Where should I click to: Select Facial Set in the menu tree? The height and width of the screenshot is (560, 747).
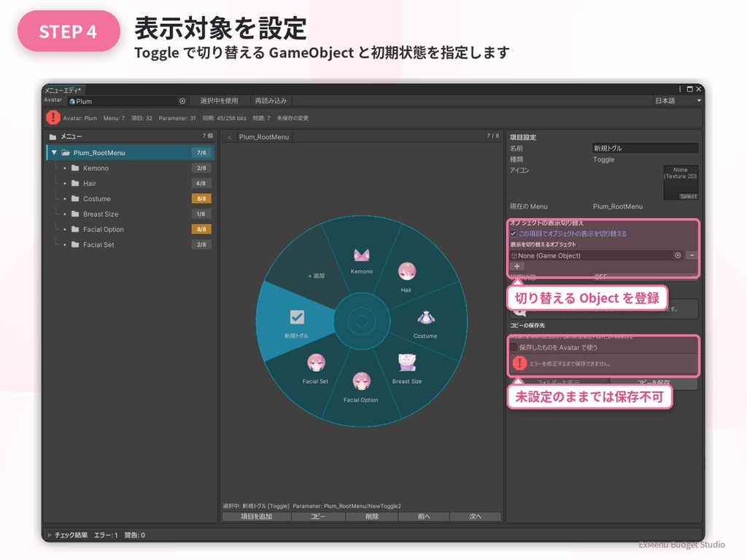point(98,244)
